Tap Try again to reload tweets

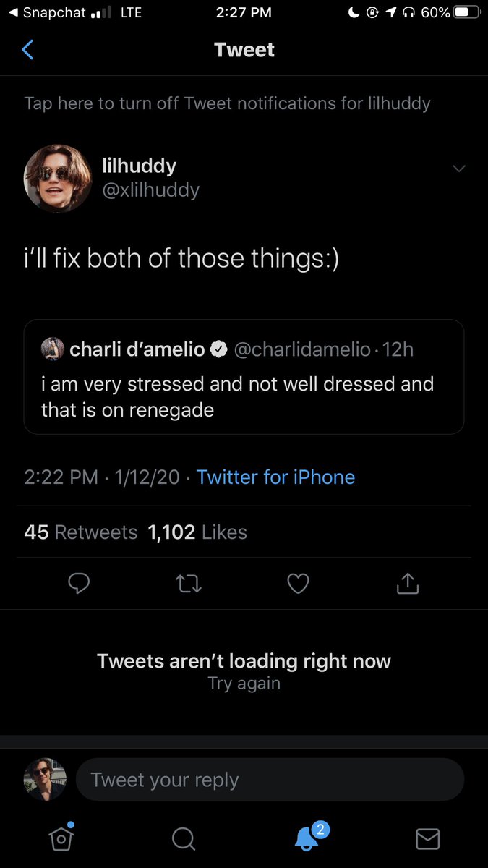tap(244, 684)
